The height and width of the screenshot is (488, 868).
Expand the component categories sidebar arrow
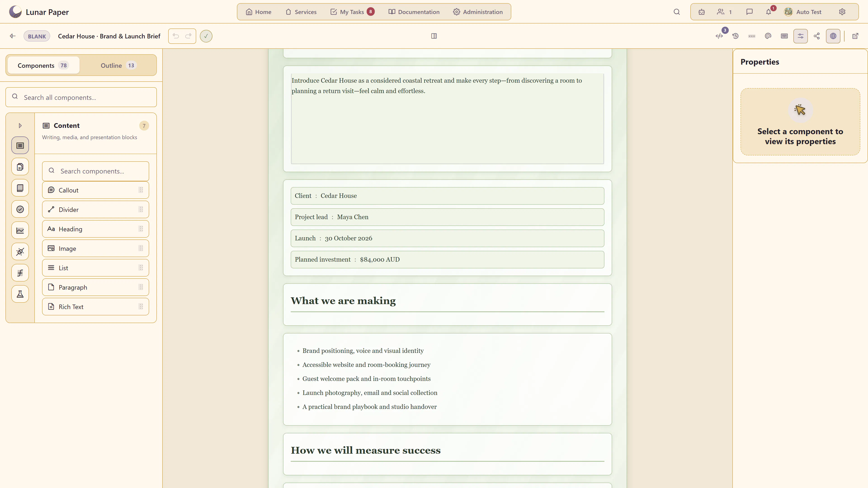point(20,126)
